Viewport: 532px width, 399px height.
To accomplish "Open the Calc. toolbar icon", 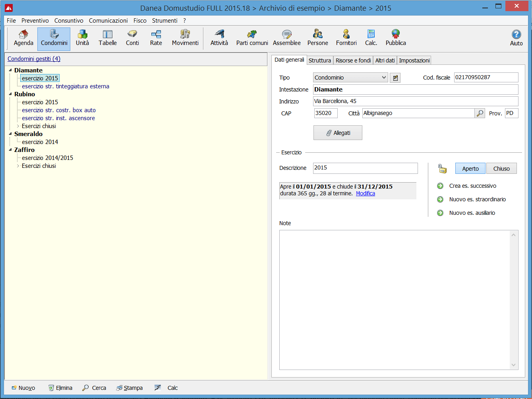I will [371, 39].
